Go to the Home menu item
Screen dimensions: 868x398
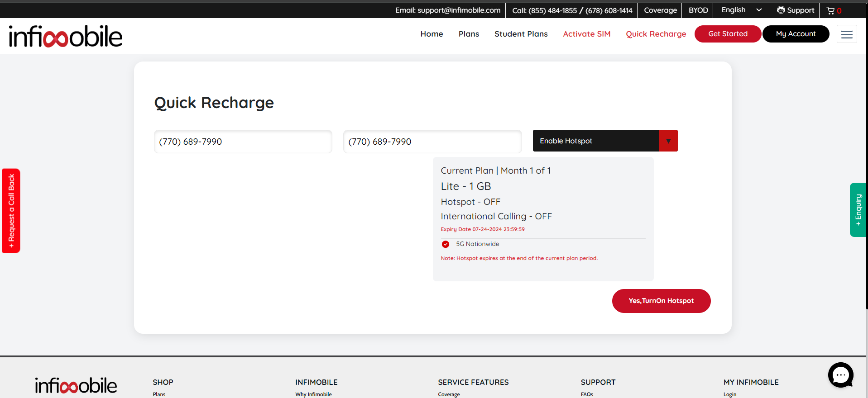(432, 34)
